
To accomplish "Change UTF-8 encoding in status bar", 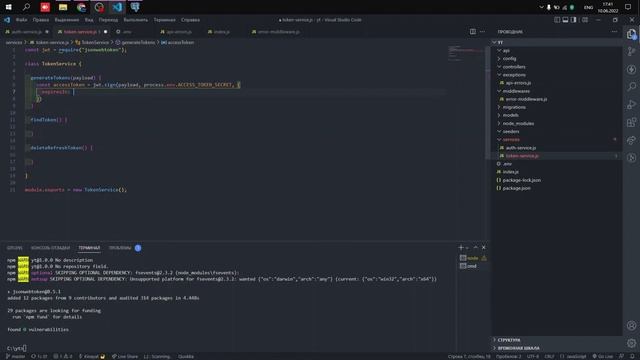I will [x=533, y=356].
